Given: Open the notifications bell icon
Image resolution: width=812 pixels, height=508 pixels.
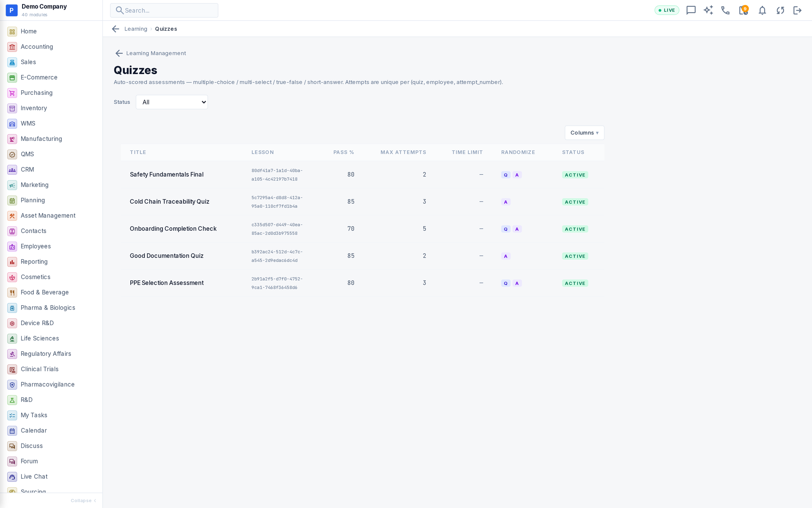Looking at the screenshot, I should click(x=762, y=10).
